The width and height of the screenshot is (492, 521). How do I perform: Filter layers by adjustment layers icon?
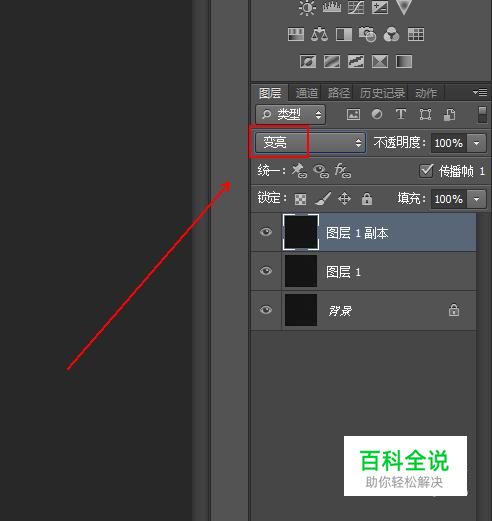[377, 114]
